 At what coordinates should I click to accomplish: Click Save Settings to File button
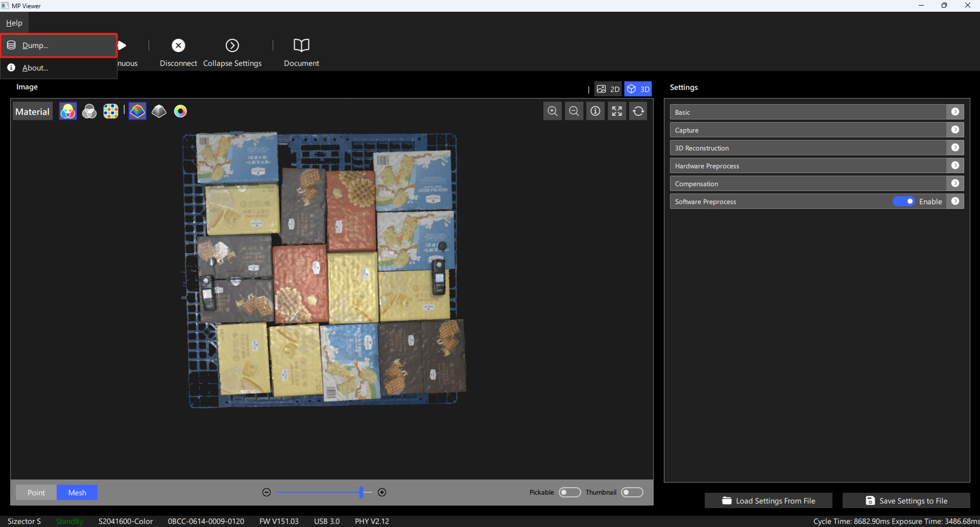(x=906, y=500)
